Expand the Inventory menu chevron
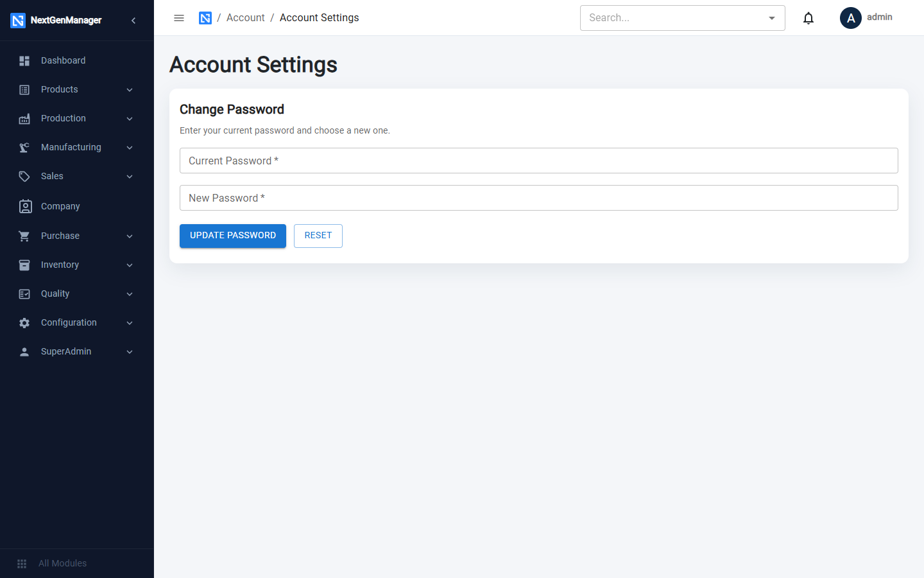 (130, 265)
